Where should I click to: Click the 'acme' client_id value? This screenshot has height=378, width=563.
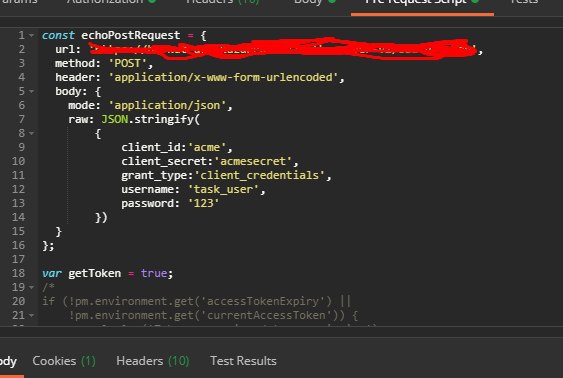pyautogui.click(x=207, y=147)
